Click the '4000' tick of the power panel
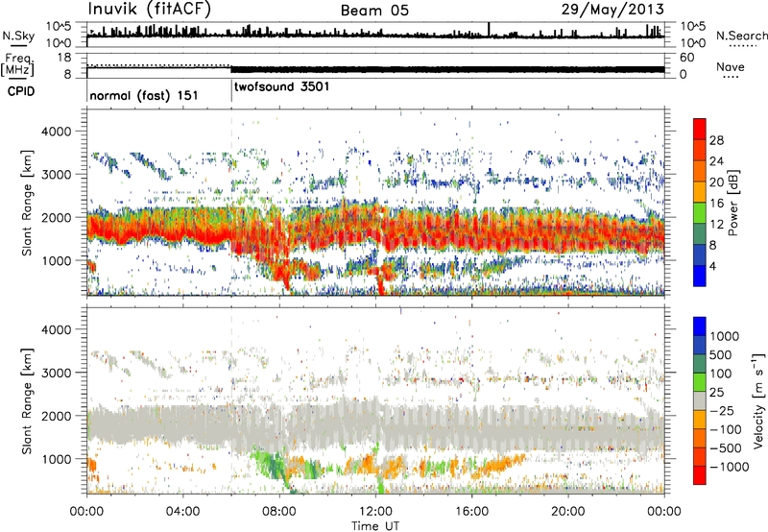This screenshot has height=532, width=768. tap(57, 132)
